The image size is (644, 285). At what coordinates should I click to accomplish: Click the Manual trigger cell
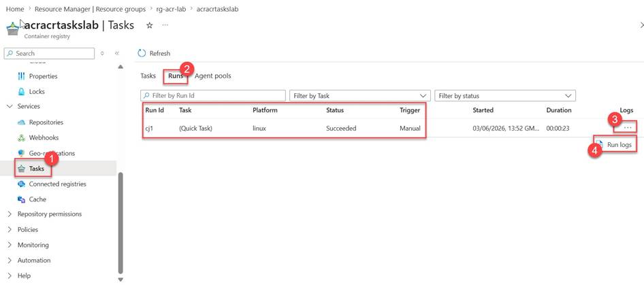(410, 128)
